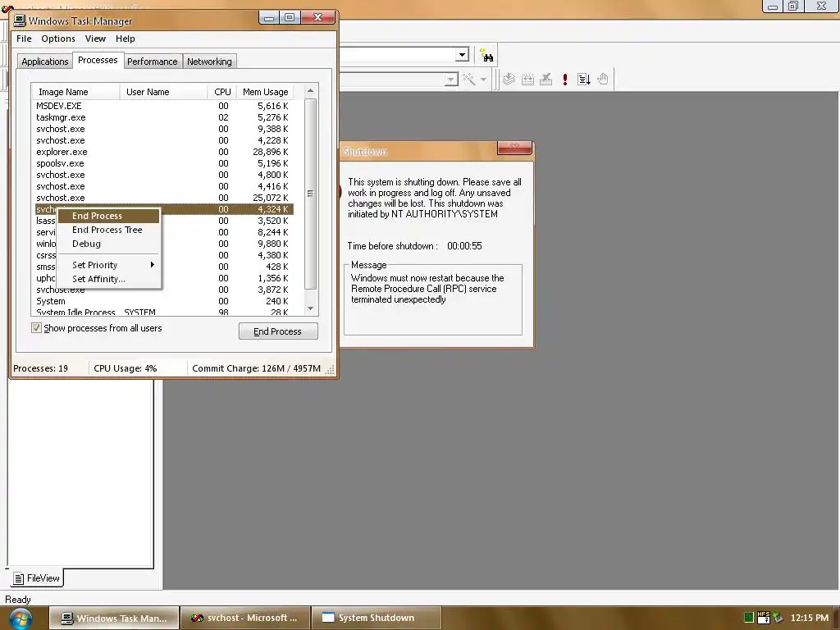The width and height of the screenshot is (840, 630).
Task: Sort by the User Name column header
Action: click(x=163, y=92)
